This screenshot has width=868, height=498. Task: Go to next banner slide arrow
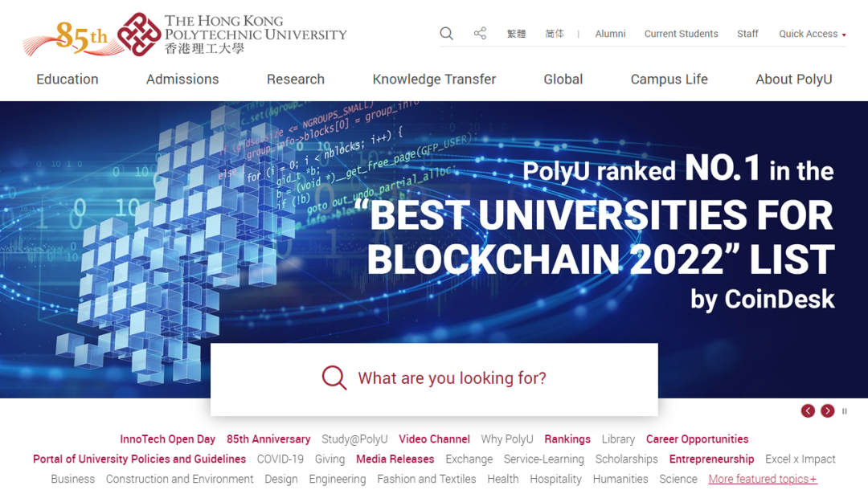[x=828, y=411]
